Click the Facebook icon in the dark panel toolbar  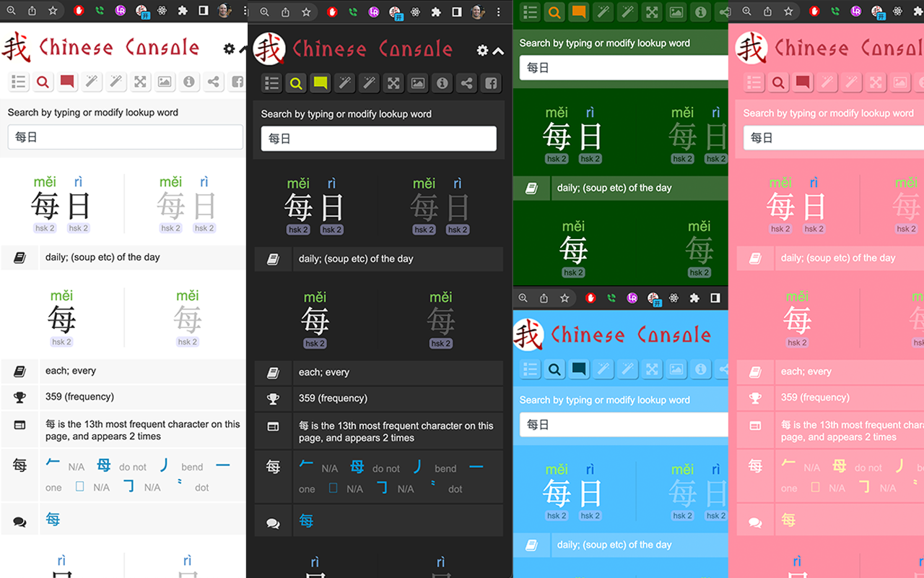click(x=492, y=84)
